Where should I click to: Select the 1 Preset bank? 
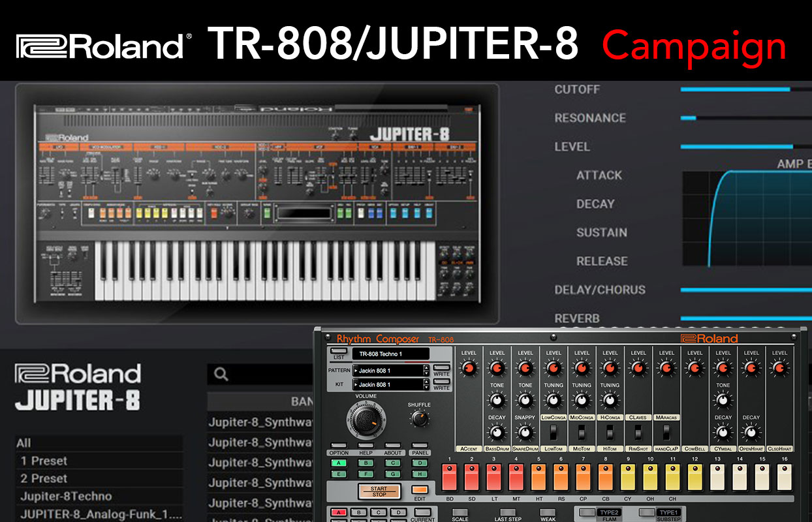[99, 461]
